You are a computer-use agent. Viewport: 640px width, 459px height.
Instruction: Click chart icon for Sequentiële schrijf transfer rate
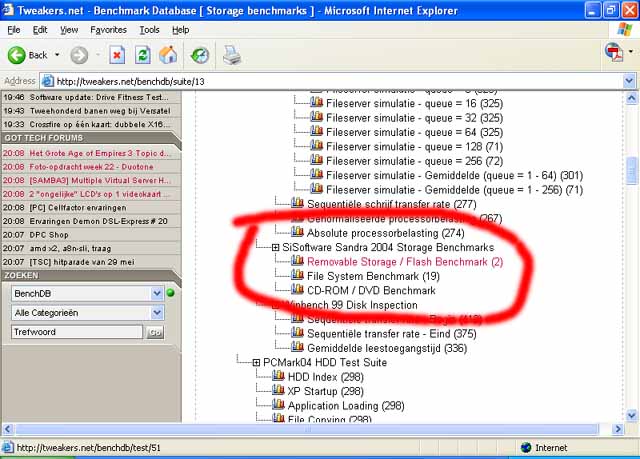click(x=297, y=202)
